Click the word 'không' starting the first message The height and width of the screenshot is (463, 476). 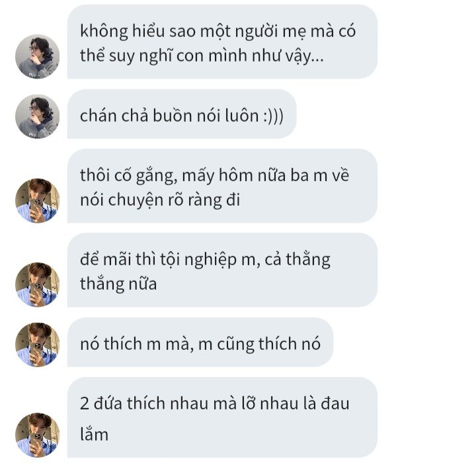104,31
